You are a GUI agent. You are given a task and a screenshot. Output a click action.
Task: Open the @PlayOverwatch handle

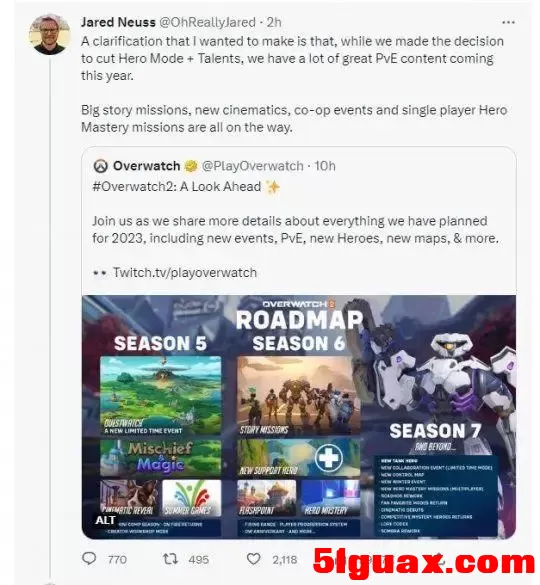coord(253,166)
